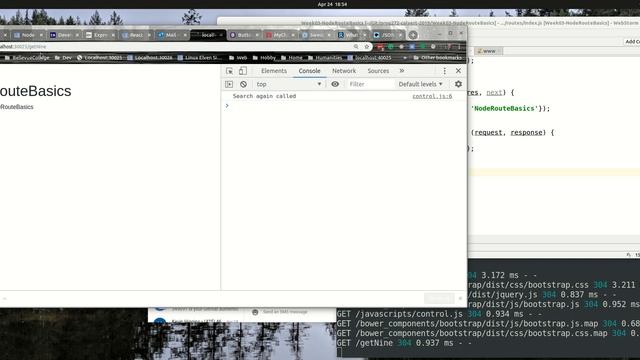
Task: Open the Network tab in DevTools
Action: [344, 71]
